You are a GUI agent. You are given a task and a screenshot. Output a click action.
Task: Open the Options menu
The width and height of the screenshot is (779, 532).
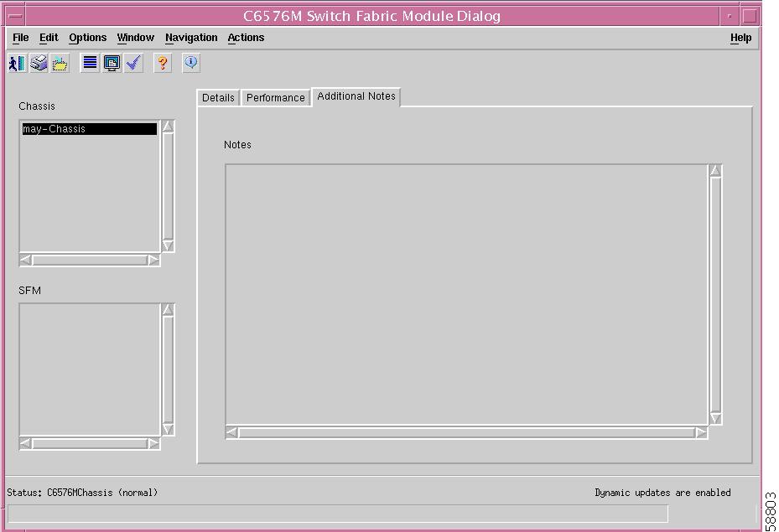pyautogui.click(x=88, y=38)
